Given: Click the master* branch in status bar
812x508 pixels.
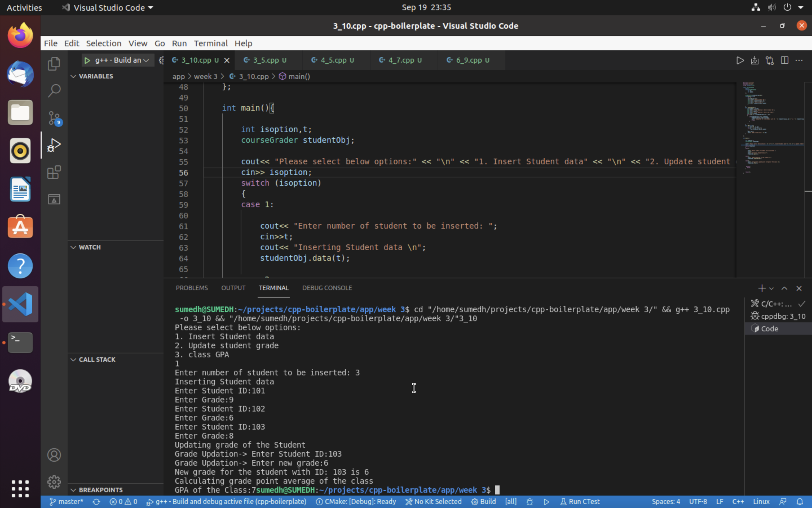Looking at the screenshot, I should [67, 502].
